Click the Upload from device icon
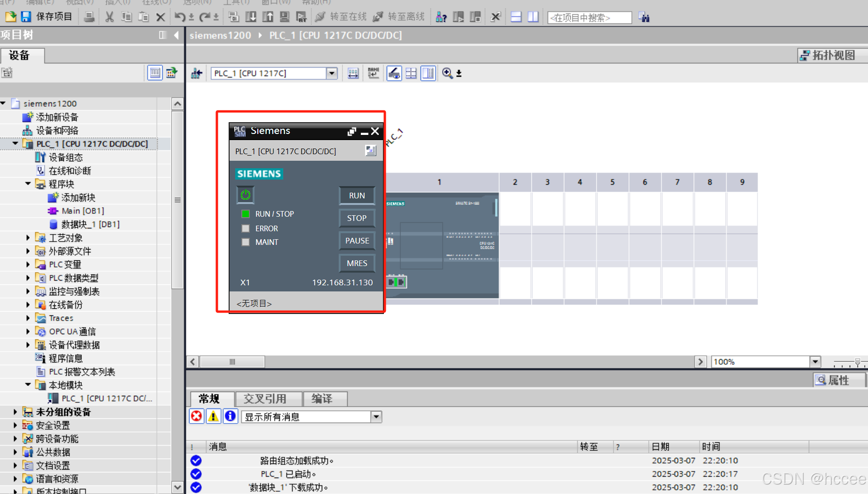Viewport: 868px width, 494px height. 268,17
